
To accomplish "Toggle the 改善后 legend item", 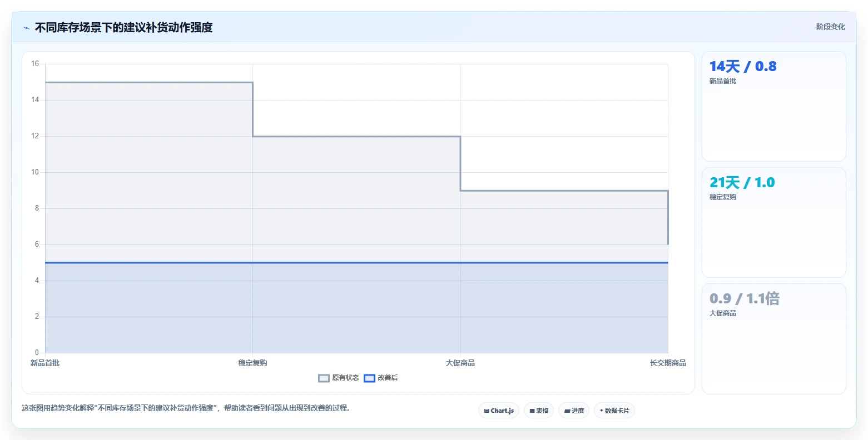I will (x=381, y=378).
